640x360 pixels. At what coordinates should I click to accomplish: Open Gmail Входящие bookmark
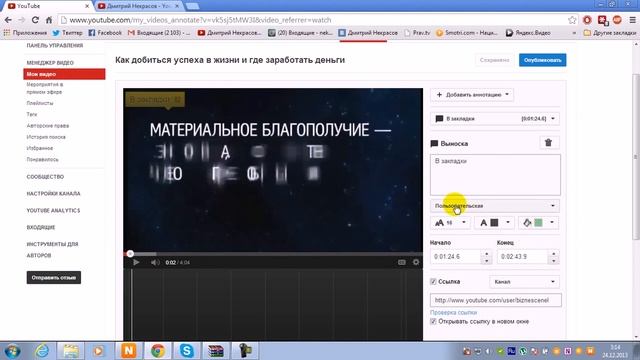click(159, 33)
